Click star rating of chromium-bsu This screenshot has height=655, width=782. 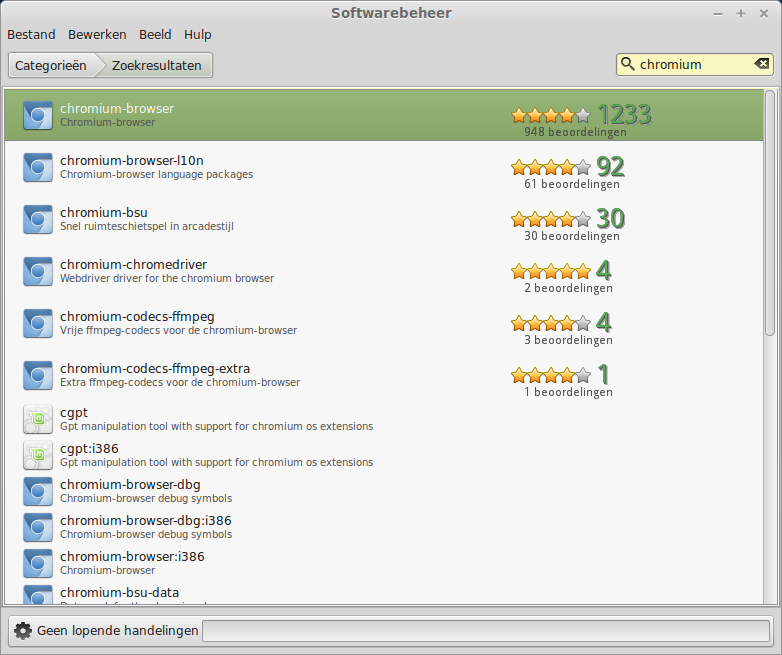pyautogui.click(x=551, y=219)
